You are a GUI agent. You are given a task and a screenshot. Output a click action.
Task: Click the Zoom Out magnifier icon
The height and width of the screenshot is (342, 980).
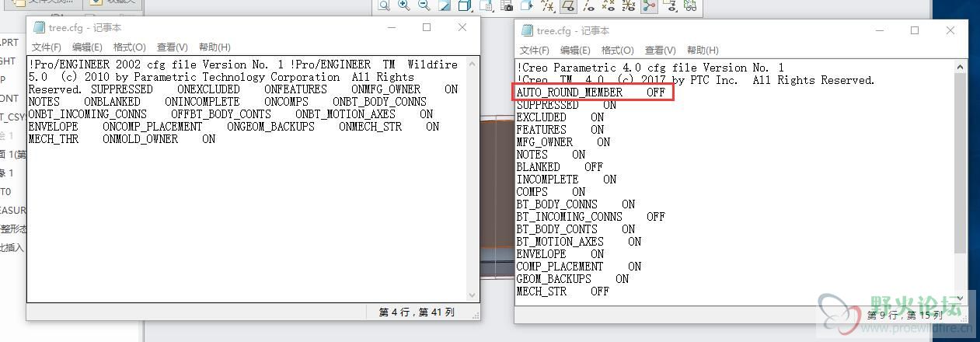click(424, 5)
